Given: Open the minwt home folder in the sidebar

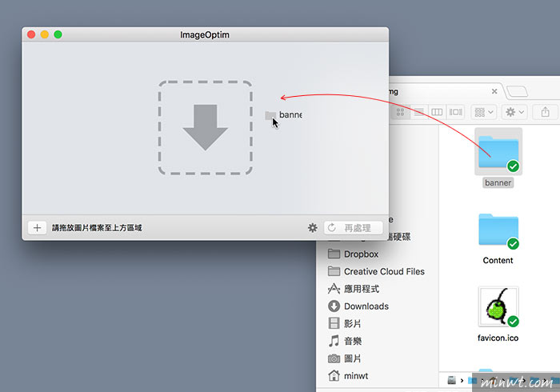Looking at the screenshot, I should pyautogui.click(x=348, y=375).
